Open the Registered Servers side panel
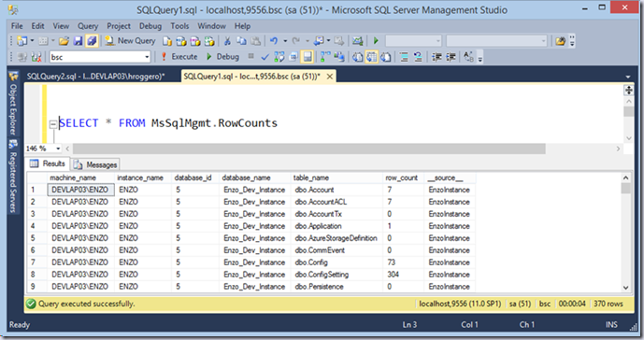Screen dimensions: 644x340 [x=13, y=177]
